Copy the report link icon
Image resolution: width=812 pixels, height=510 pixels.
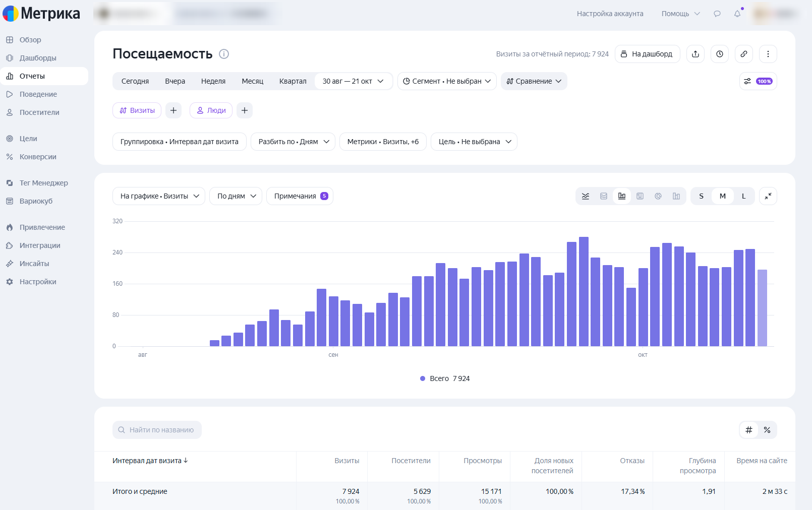point(744,54)
